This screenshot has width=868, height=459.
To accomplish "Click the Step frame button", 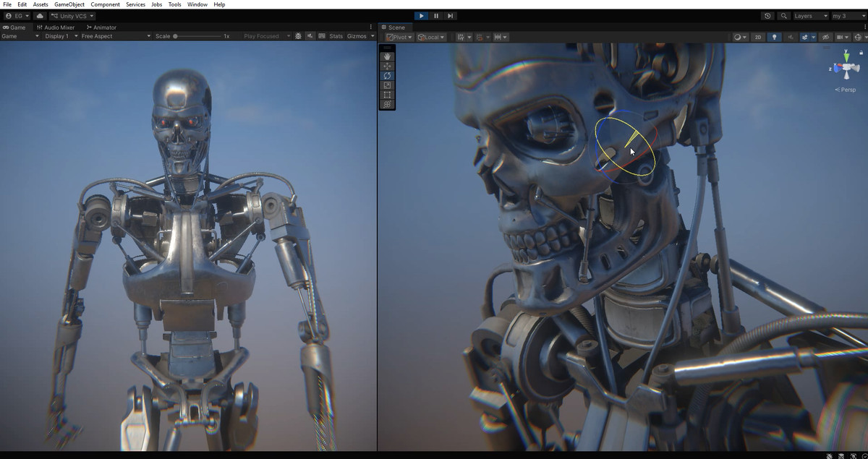I will pos(450,16).
